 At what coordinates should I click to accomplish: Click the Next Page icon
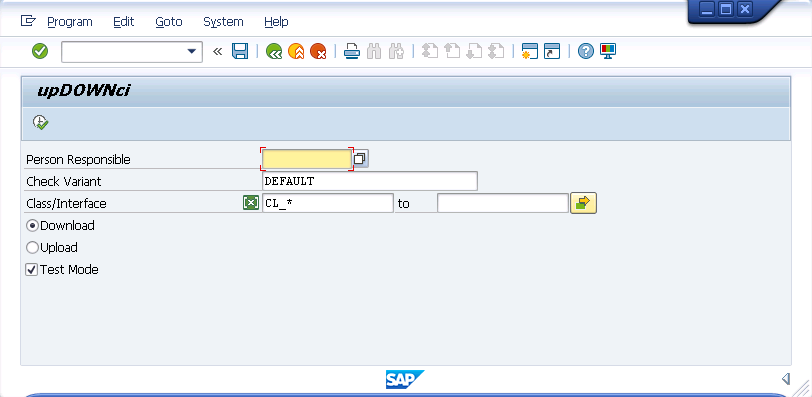474,51
